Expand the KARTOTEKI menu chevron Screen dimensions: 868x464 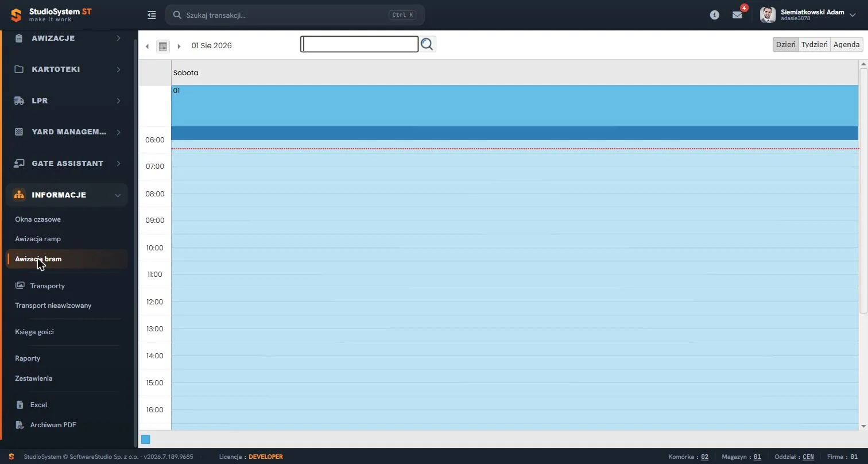118,69
